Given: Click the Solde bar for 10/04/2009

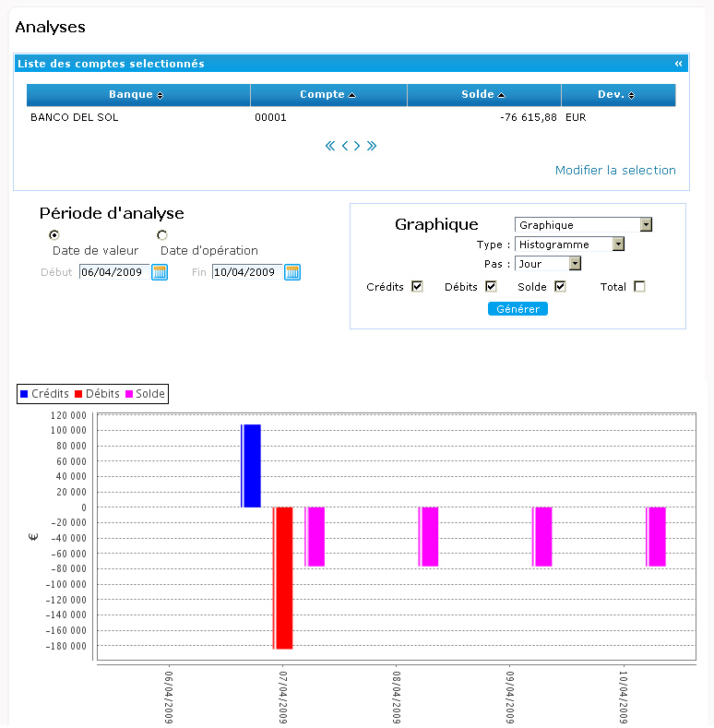Looking at the screenshot, I should click(656, 537).
